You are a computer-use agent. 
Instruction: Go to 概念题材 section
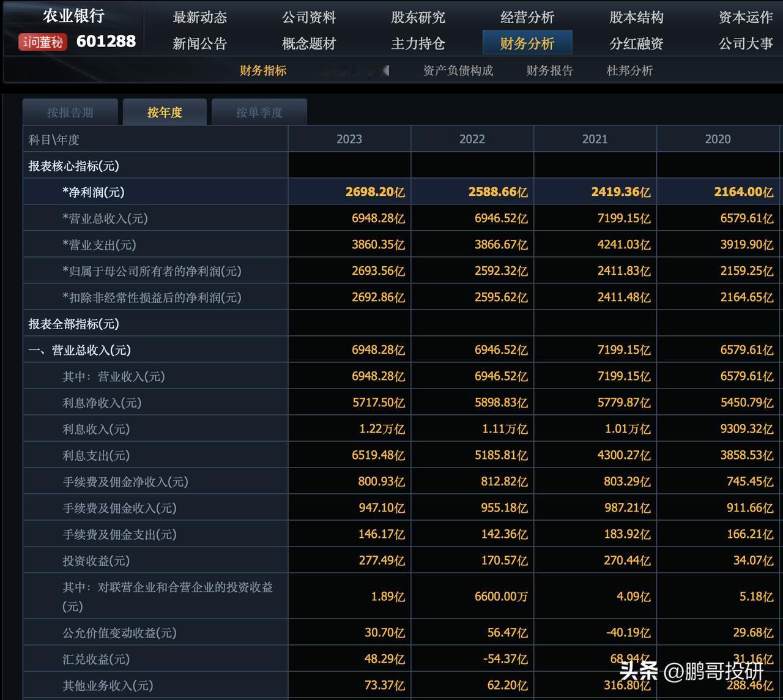pos(309,43)
